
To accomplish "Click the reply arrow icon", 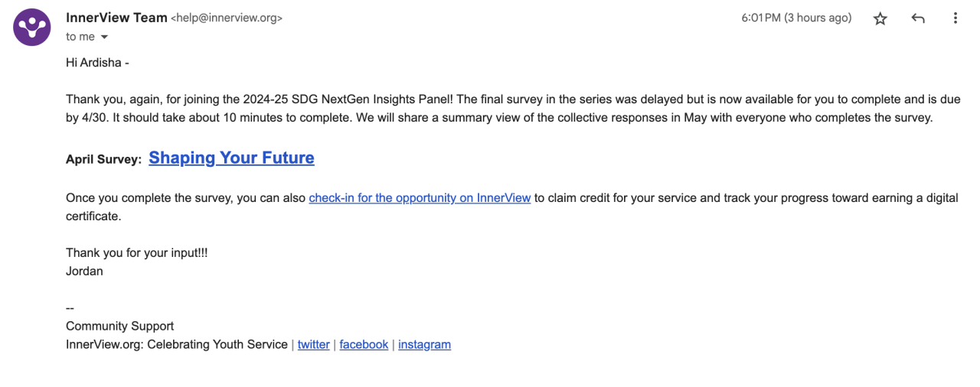I will coord(918,19).
